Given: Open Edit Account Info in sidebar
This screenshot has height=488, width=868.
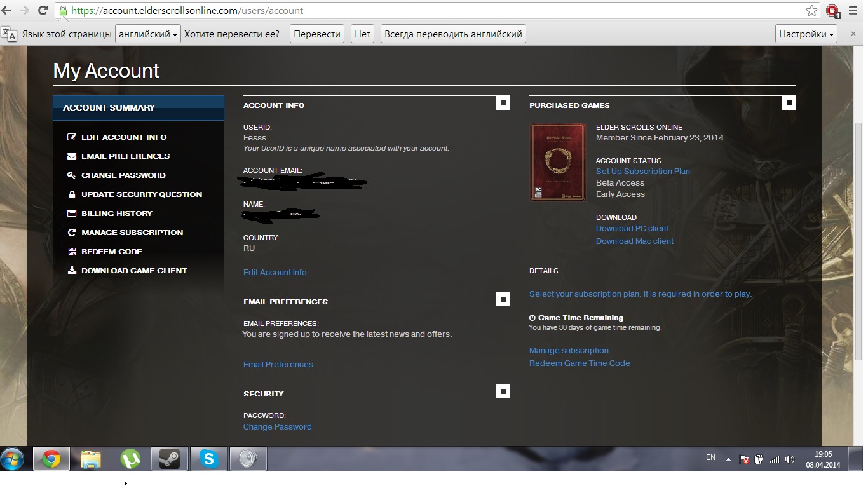Looking at the screenshot, I should 124,137.
